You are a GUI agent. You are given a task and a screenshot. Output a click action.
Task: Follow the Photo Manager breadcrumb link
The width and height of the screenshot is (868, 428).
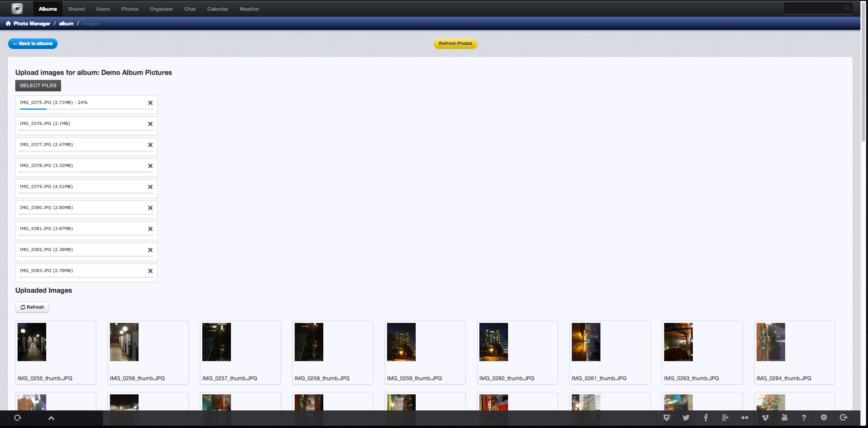click(x=32, y=23)
